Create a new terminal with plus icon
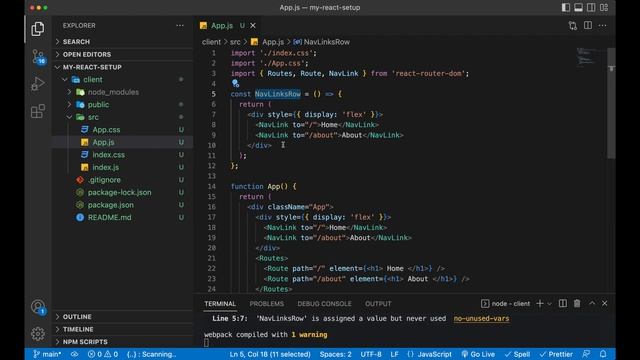This screenshot has width=640, height=360. pyautogui.click(x=540, y=303)
